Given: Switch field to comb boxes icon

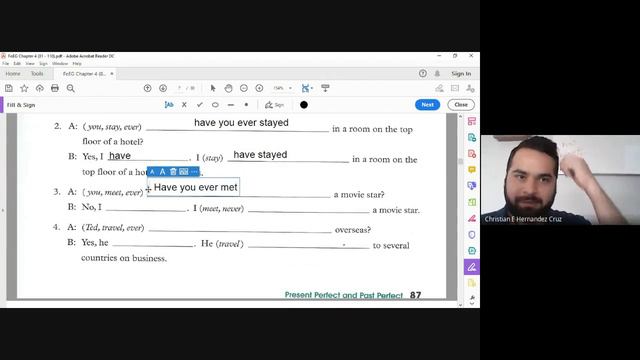Looking at the screenshot, I should coord(184,172).
